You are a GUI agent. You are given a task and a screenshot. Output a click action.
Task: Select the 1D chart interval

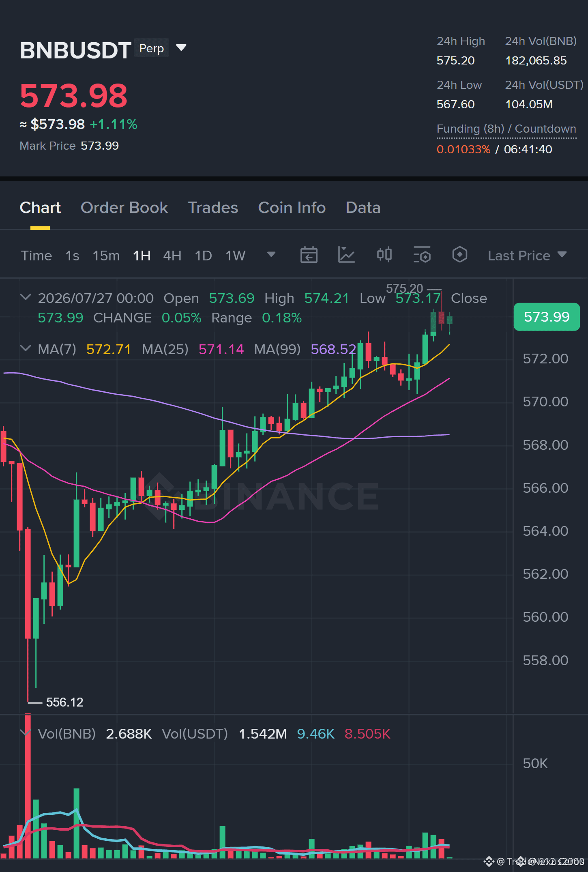[203, 256]
